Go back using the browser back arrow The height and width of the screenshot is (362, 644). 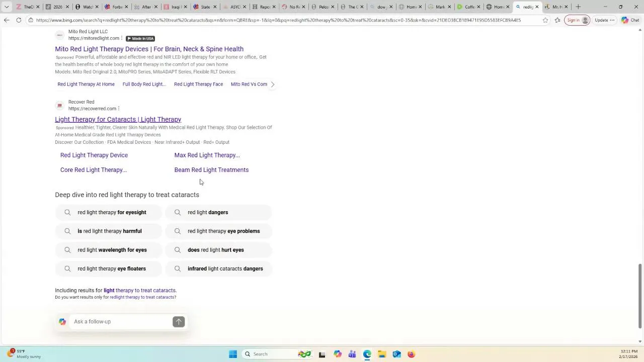[6, 20]
